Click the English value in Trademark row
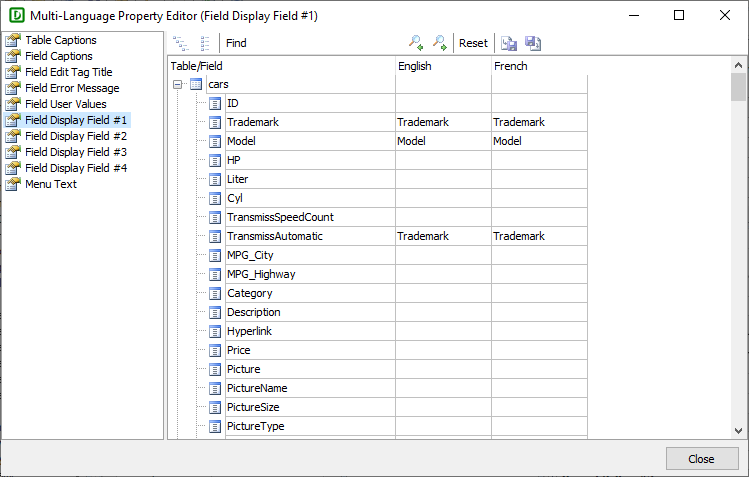This screenshot has height=477, width=749. point(423,122)
